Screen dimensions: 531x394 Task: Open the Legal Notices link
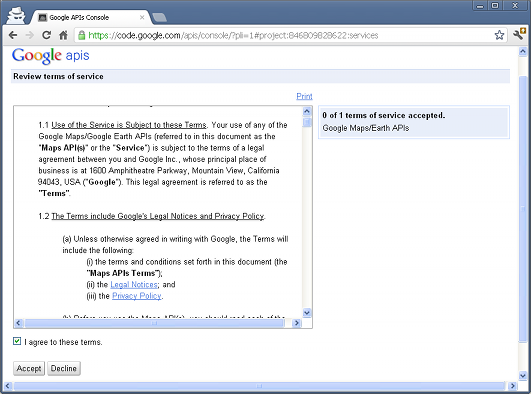point(134,285)
